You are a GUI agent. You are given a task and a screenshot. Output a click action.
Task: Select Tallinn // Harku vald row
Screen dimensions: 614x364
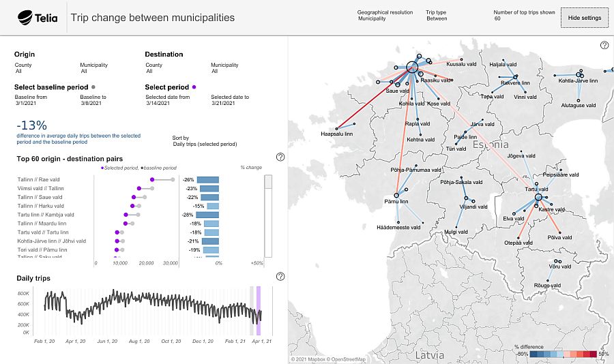[x=40, y=206]
